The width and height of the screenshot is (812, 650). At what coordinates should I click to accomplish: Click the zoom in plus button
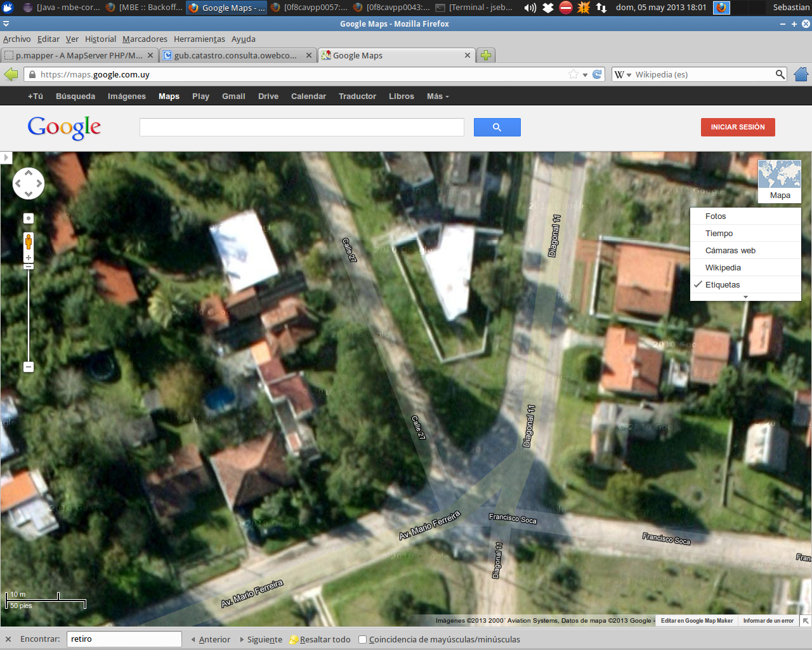point(29,258)
